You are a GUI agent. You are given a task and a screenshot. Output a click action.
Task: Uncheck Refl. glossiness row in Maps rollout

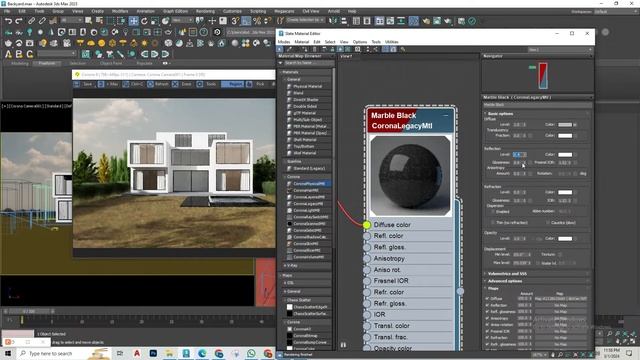pos(487,311)
